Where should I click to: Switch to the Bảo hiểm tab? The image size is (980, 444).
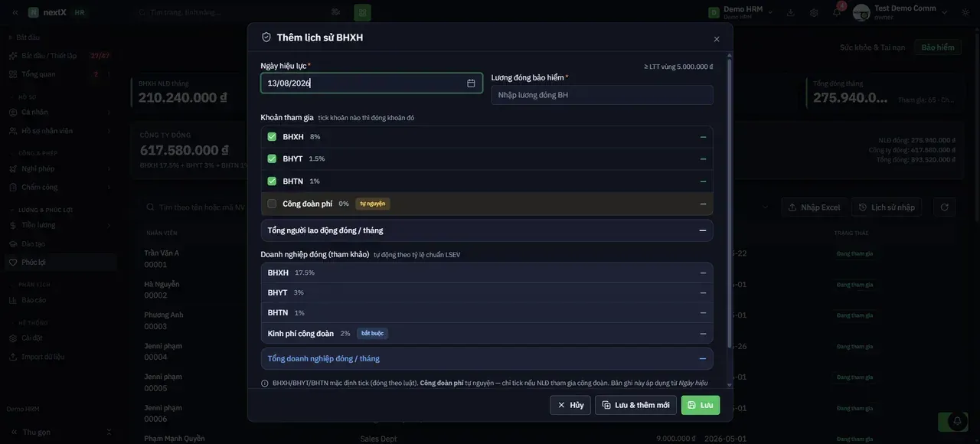(938, 47)
